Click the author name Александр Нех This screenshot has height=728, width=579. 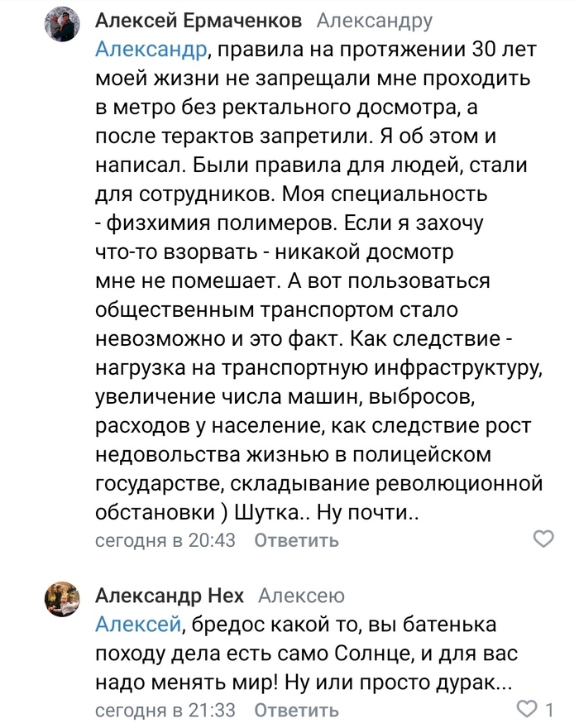(x=170, y=596)
